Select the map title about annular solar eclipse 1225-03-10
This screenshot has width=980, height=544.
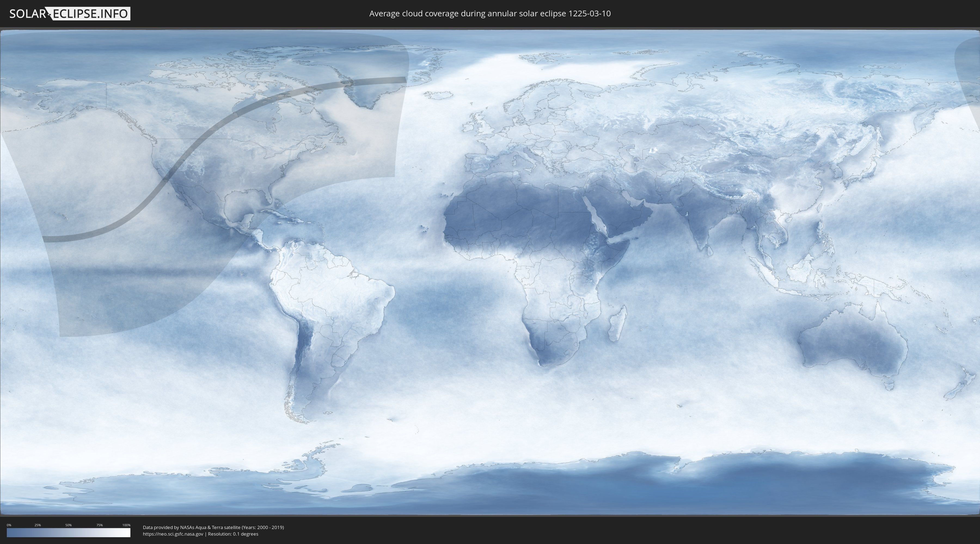point(490,14)
